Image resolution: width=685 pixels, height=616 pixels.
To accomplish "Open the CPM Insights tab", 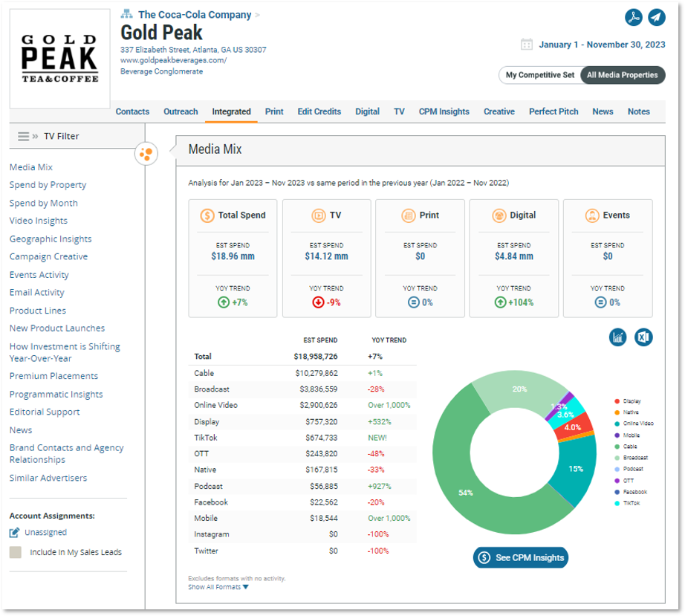I will coord(444,112).
